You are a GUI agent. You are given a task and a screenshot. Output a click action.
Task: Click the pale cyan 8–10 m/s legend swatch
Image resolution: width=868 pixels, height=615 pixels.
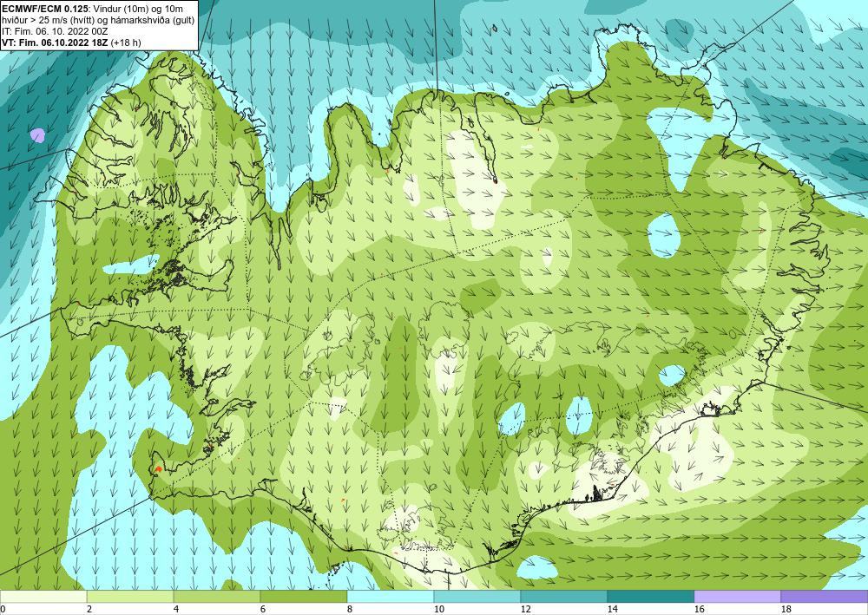[x=391, y=596]
